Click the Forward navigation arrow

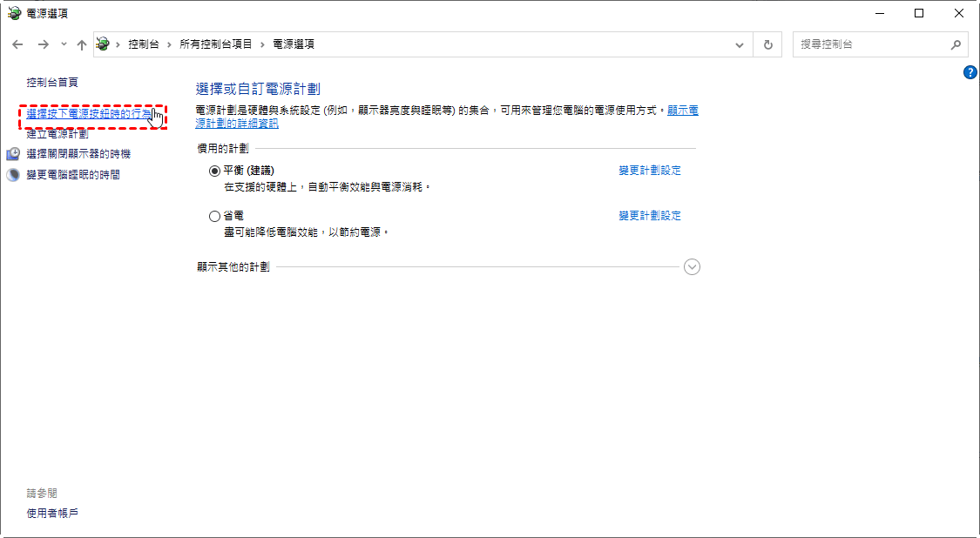[44, 45]
